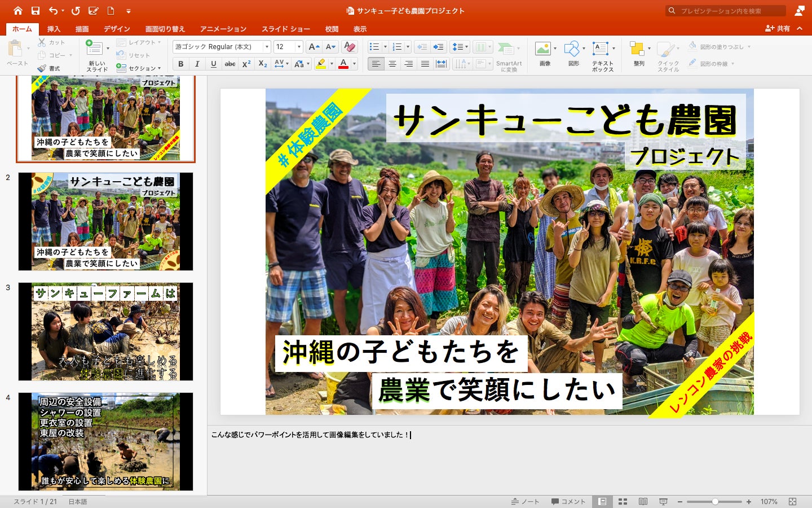
Task: Start slideshow from the status bar icon
Action: (x=663, y=501)
